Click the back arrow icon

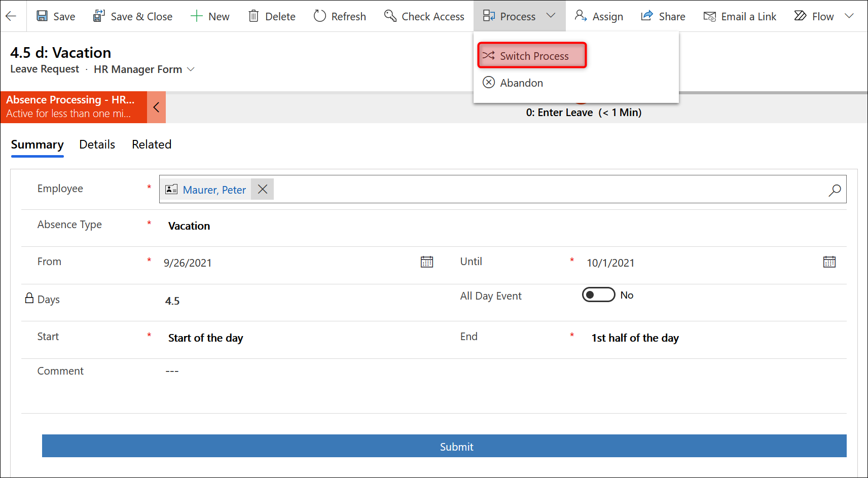[x=11, y=16]
